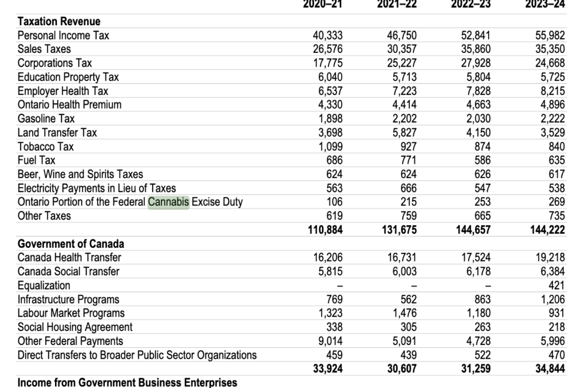Select the Ontario Health Premium label
This screenshot has width=588, height=388.
(x=69, y=105)
